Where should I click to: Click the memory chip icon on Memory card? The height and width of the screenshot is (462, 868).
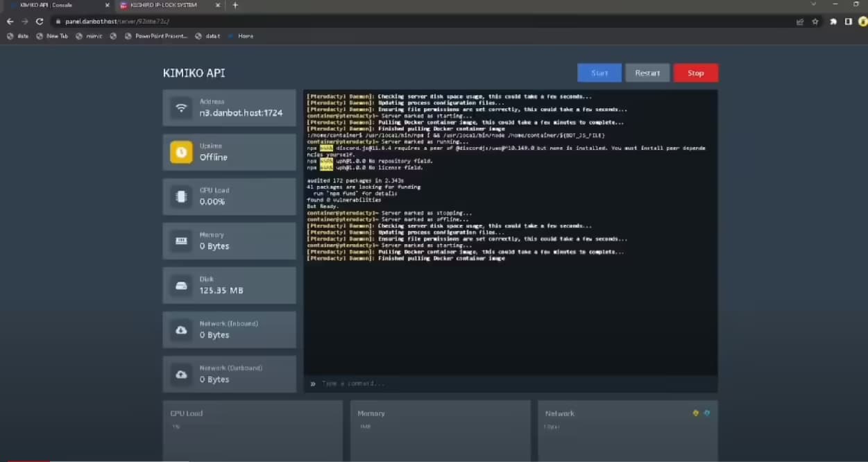point(181,241)
